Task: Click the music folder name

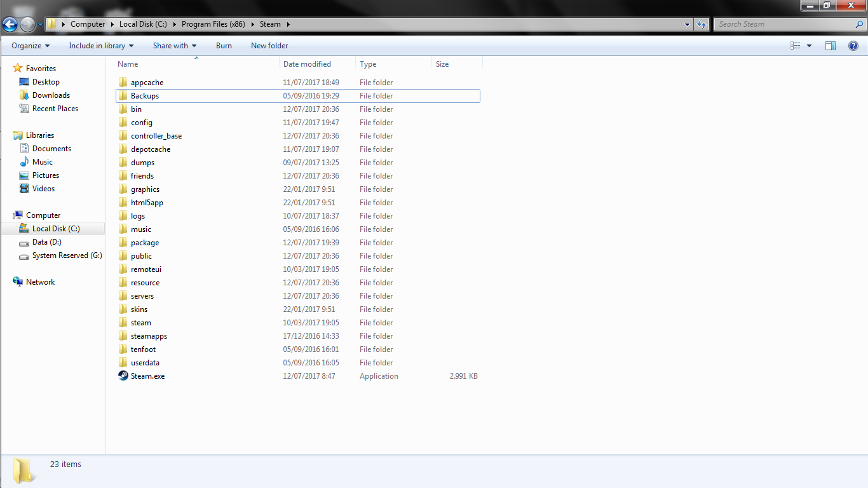Action: (x=141, y=229)
